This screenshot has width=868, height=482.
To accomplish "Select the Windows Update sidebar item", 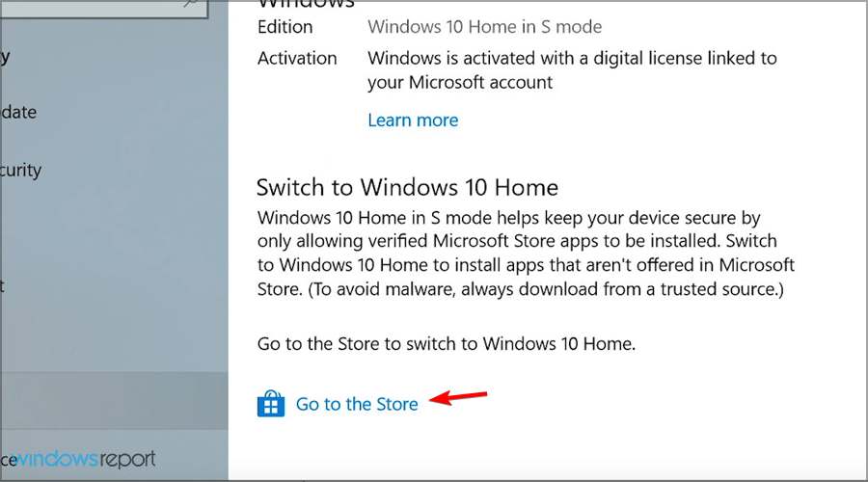I will tap(19, 112).
